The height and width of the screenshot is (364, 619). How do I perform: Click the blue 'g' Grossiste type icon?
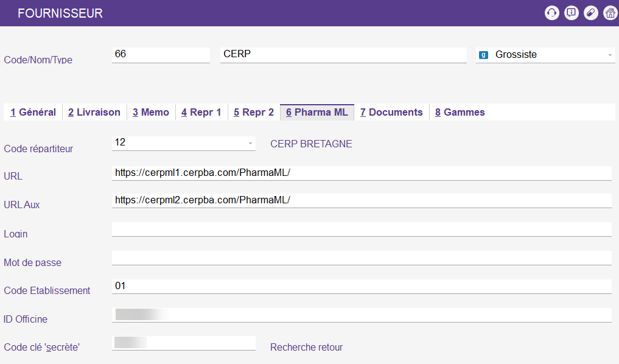click(483, 55)
